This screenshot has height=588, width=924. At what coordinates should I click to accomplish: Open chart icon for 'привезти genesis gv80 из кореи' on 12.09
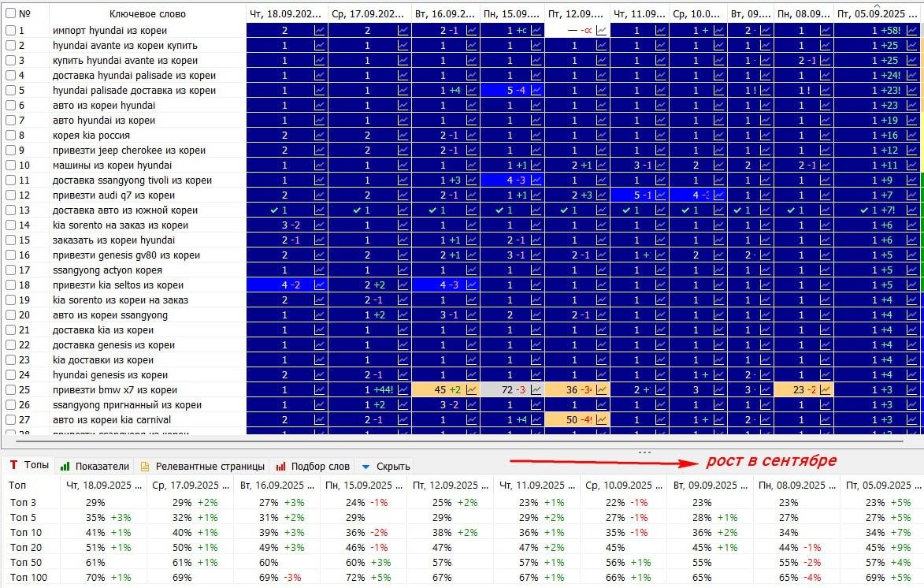click(x=601, y=255)
